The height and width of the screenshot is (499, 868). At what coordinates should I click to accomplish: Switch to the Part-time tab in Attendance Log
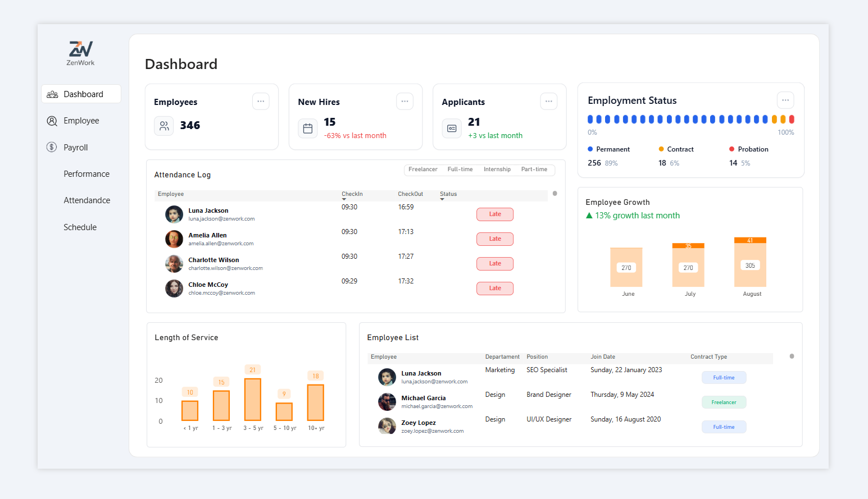coord(533,169)
